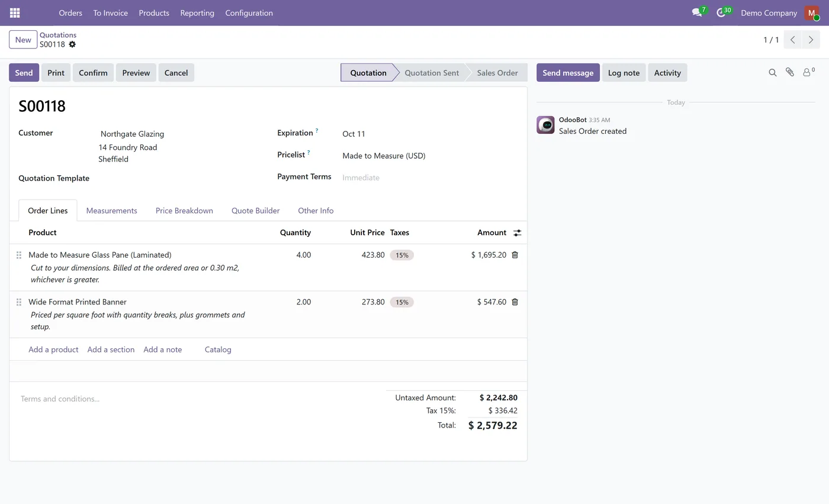
Task: Cancel the quotation
Action: (x=176, y=72)
